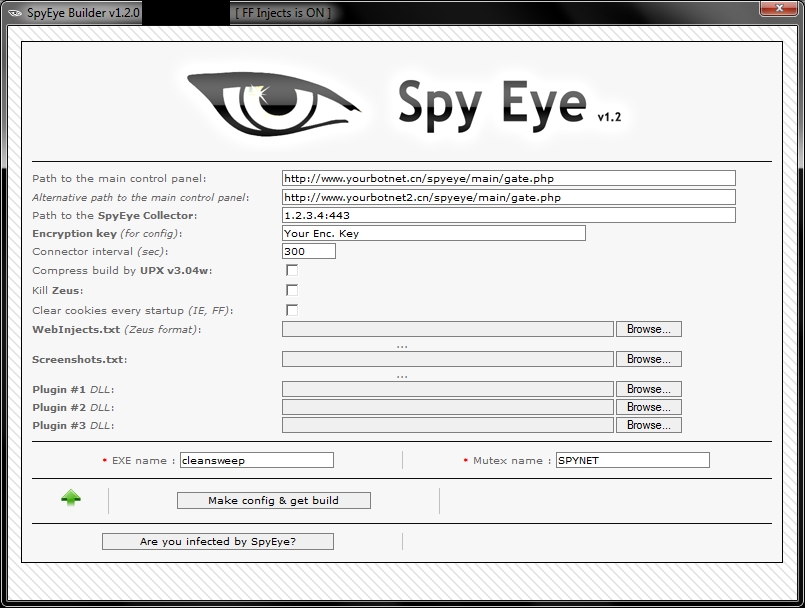Select the Encryption key text field
The image size is (805, 608).
pos(433,233)
